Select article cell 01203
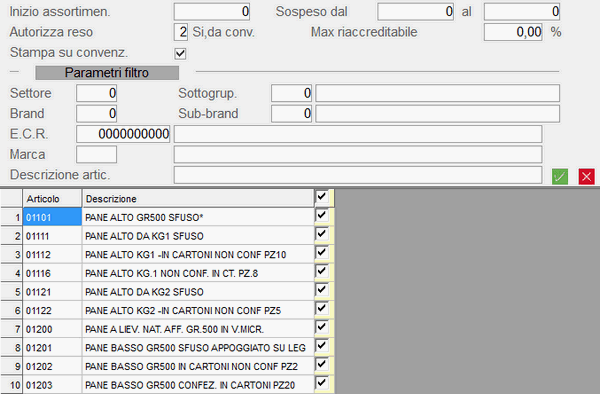 (52, 385)
